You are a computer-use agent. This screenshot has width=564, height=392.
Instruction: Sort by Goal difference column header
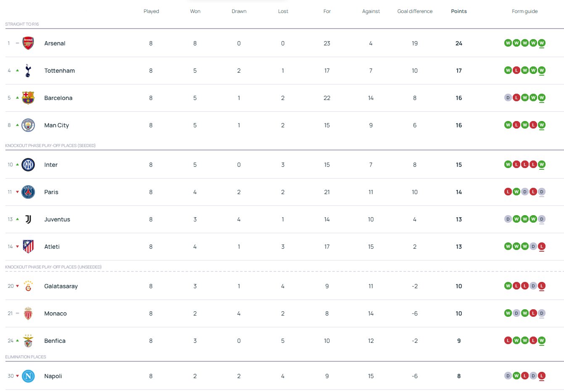(x=415, y=11)
